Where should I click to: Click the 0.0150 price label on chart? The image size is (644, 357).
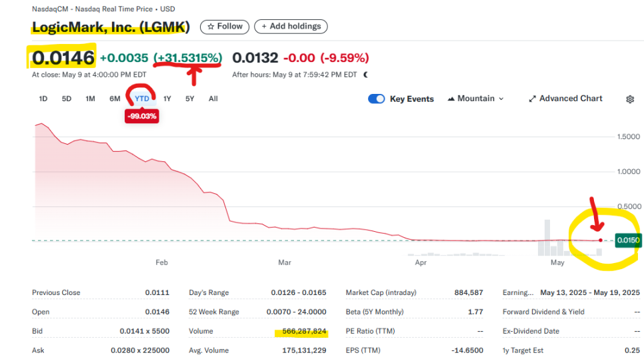[628, 240]
